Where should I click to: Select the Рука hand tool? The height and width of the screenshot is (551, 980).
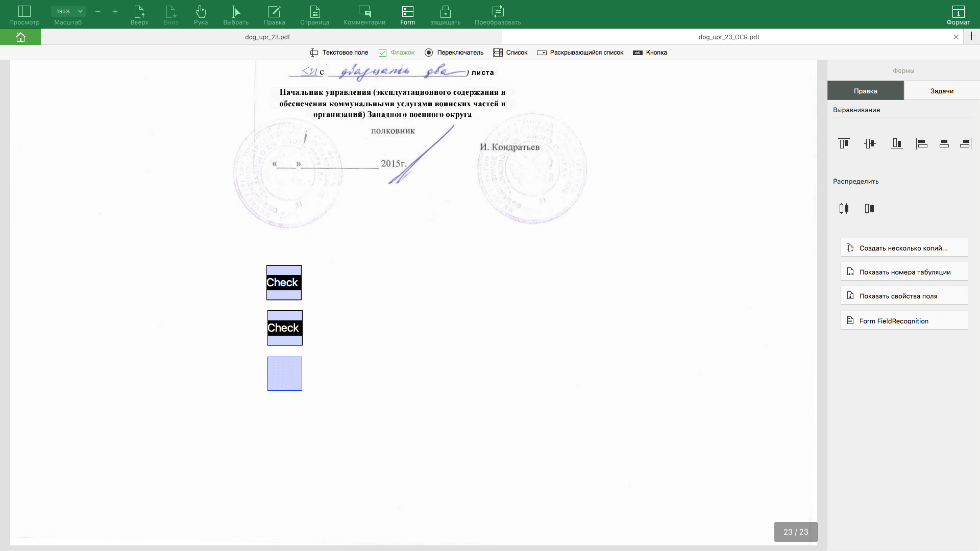pyautogui.click(x=201, y=15)
